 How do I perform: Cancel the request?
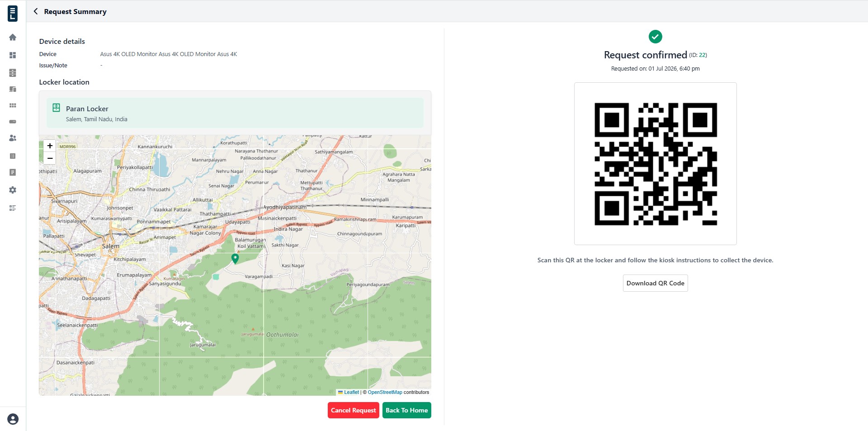click(x=354, y=410)
